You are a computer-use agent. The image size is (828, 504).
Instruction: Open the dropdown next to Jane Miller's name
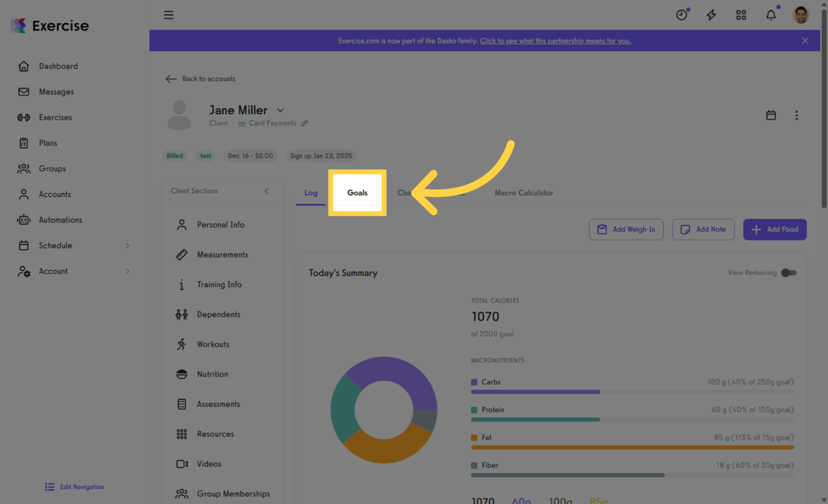coord(280,110)
